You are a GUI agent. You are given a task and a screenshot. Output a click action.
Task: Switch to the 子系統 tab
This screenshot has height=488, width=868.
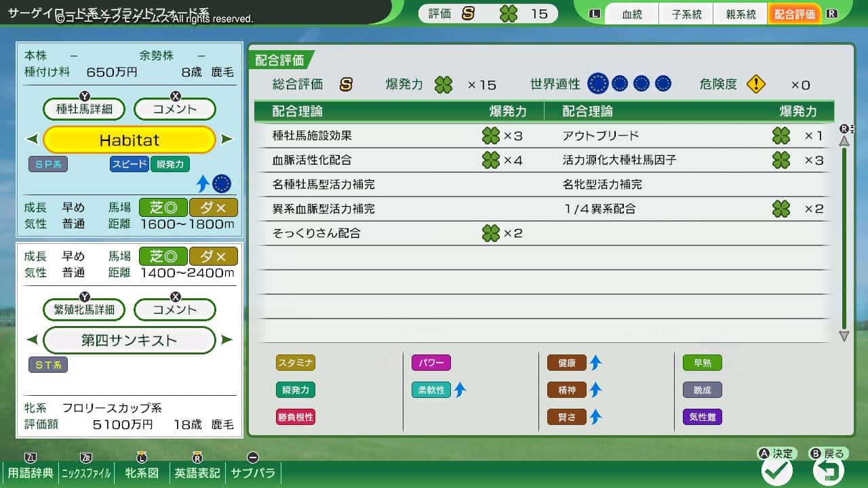coord(686,14)
